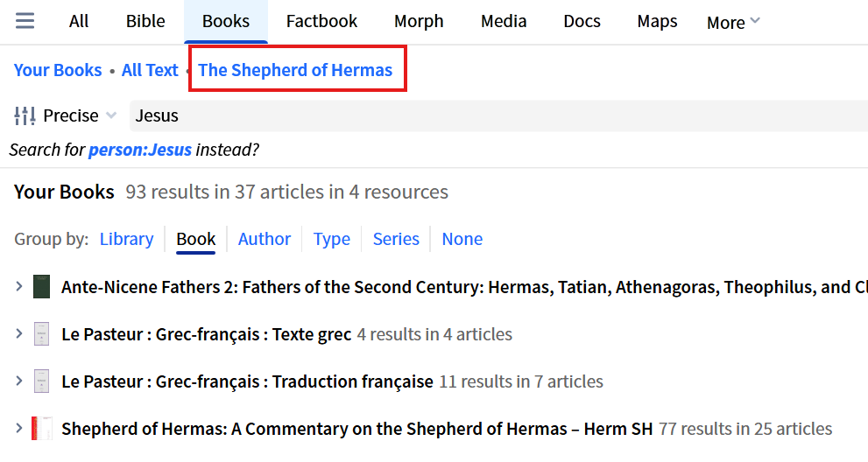The width and height of the screenshot is (868, 462).
Task: Expand Le Pasteur Texte grec results
Action: click(18, 334)
